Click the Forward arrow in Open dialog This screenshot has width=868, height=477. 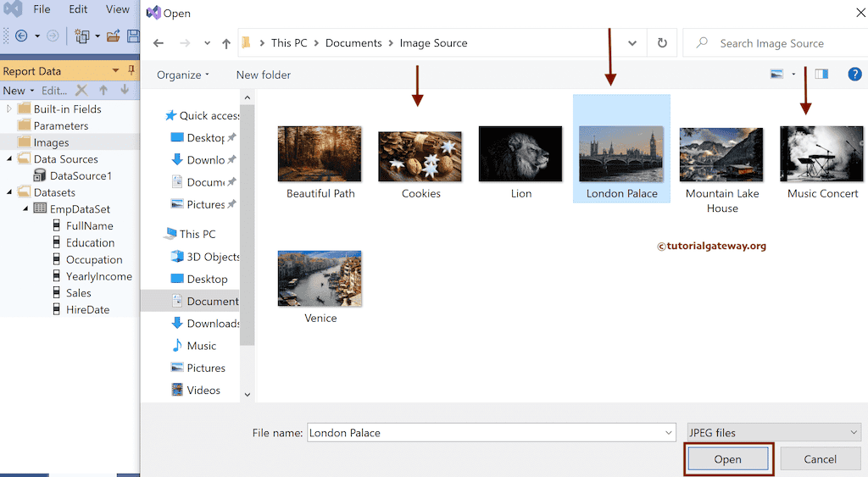pyautogui.click(x=185, y=43)
